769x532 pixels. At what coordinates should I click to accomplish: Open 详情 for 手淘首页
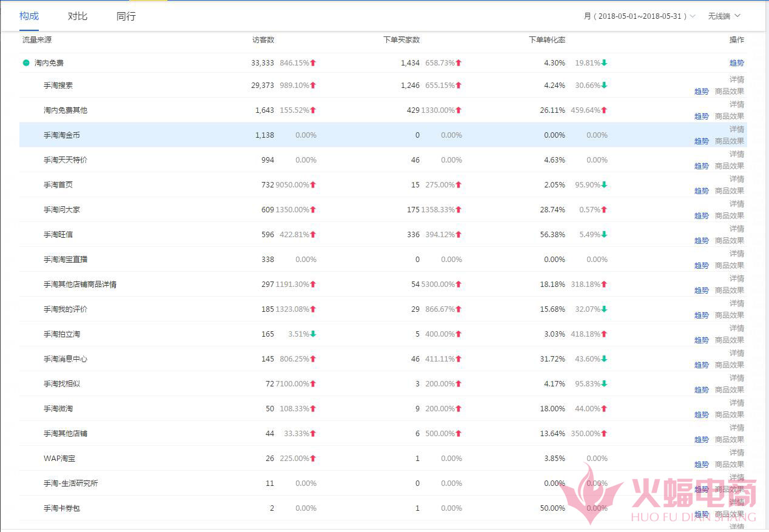point(737,179)
